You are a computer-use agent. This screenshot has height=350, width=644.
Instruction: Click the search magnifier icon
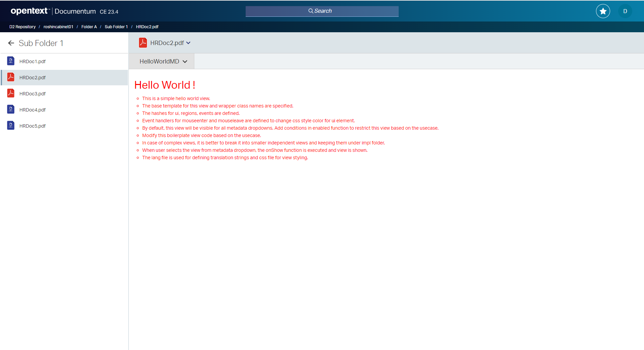click(310, 11)
